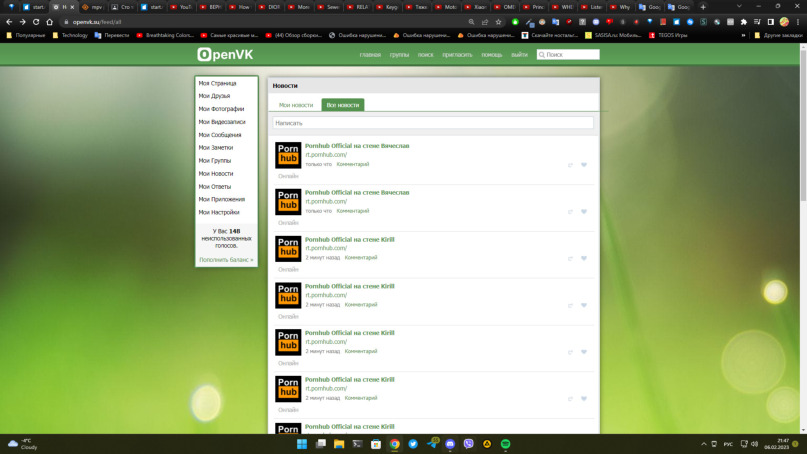Open the zoom magnifier in the address bar
The width and height of the screenshot is (807, 454).
point(471,22)
